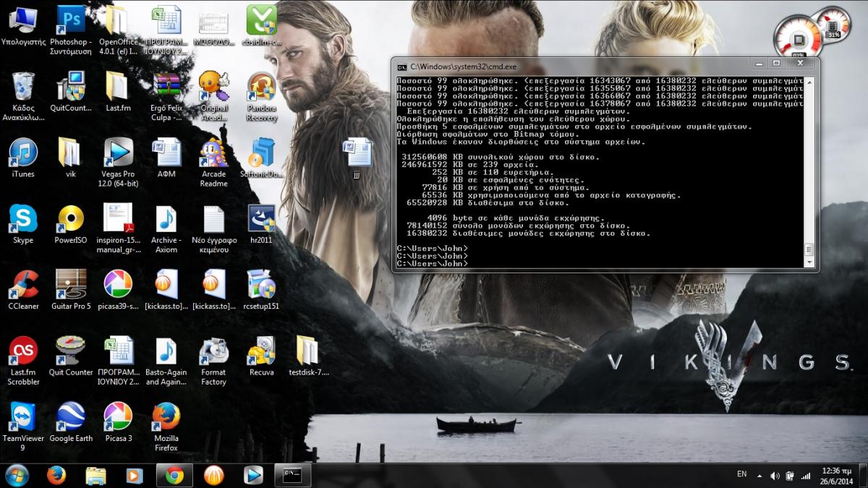Show hidden system tray icons arrow

[759, 475]
